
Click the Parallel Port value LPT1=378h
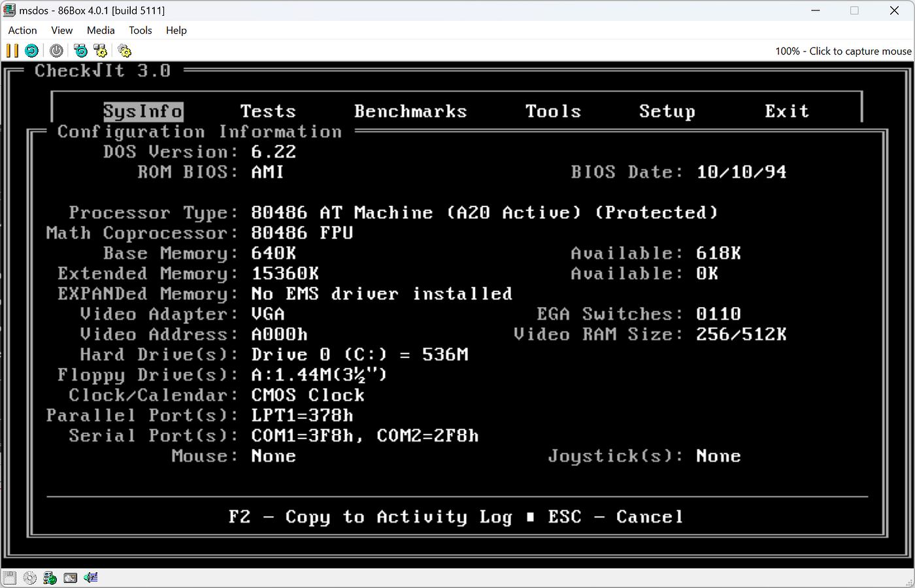302,415
